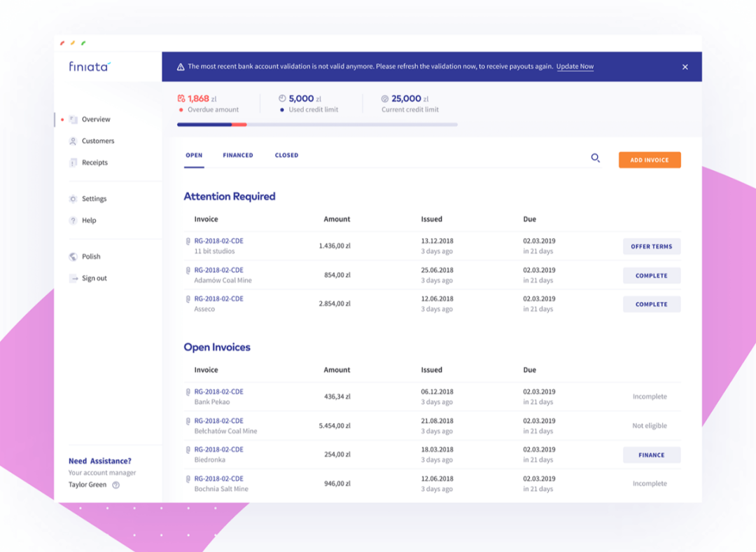Click help icon next to Taylor Green
This screenshot has height=552, width=756.
point(115,485)
